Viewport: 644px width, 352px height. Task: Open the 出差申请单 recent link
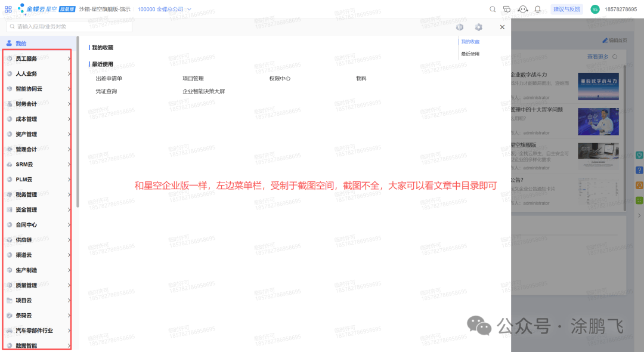109,78
